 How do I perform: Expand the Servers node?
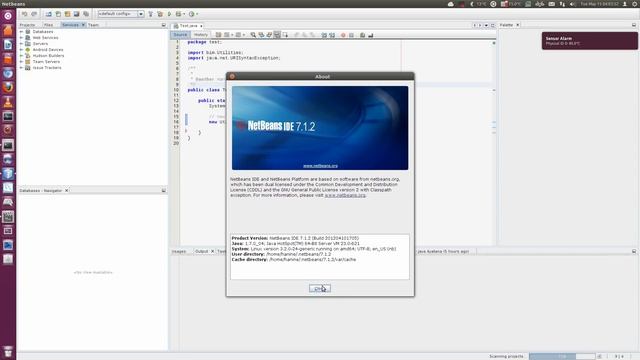tap(22, 43)
